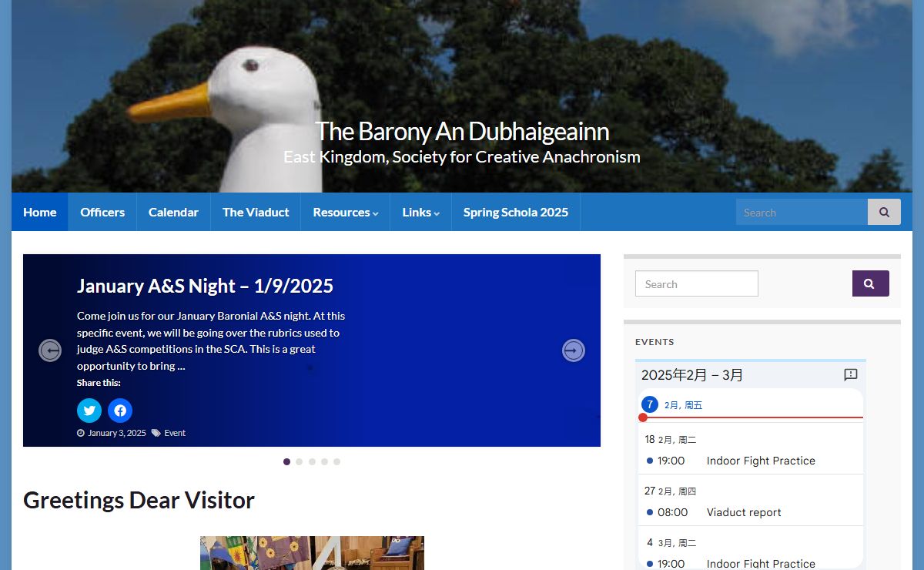Viewport: 924px width, 570px height.
Task: Open the Event tag link
Action: click(175, 433)
